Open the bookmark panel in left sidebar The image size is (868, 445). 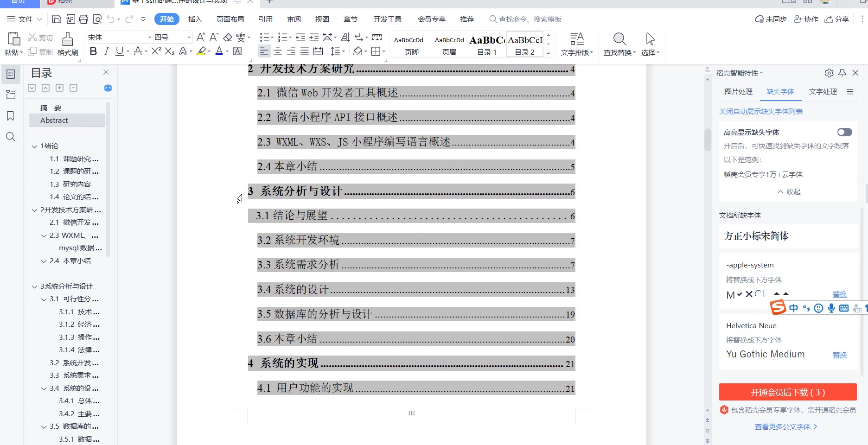coord(10,116)
